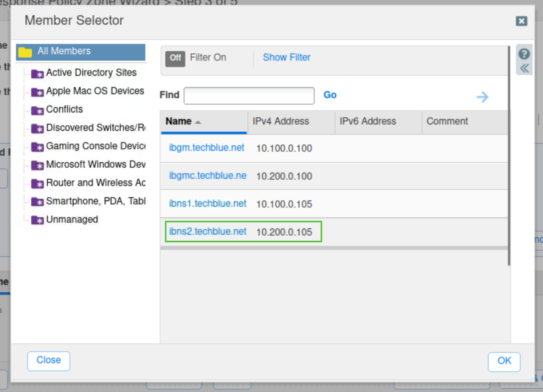Click the Unmanaged smart folder icon
Screen dimensions: 543x392
38,220
